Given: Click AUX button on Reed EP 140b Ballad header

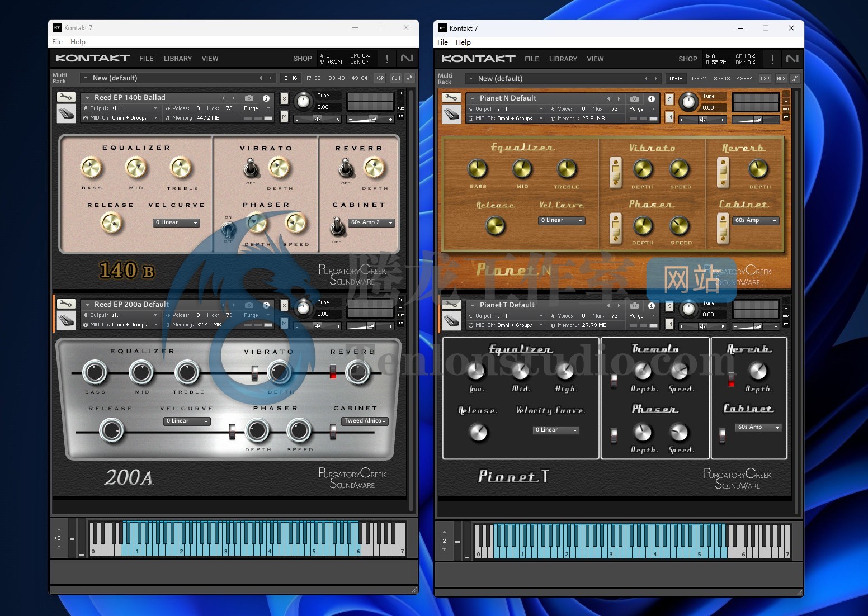Looking at the screenshot, I should [400, 108].
